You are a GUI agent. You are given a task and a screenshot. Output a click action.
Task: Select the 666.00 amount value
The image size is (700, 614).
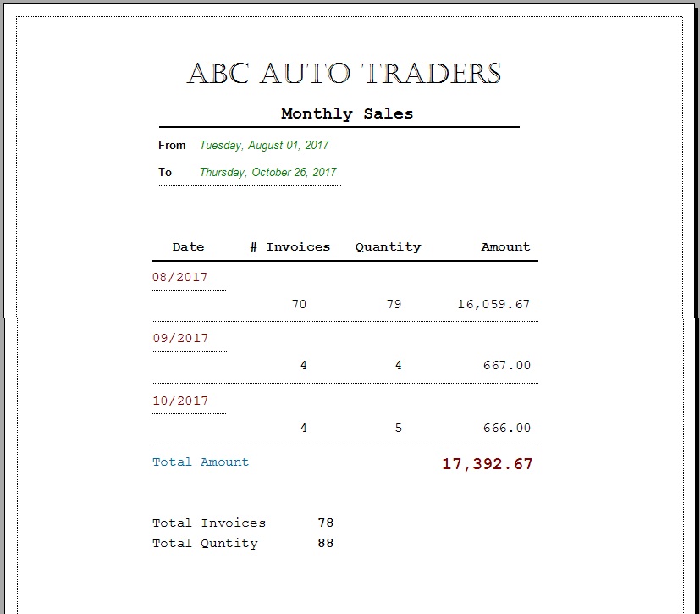(x=507, y=428)
